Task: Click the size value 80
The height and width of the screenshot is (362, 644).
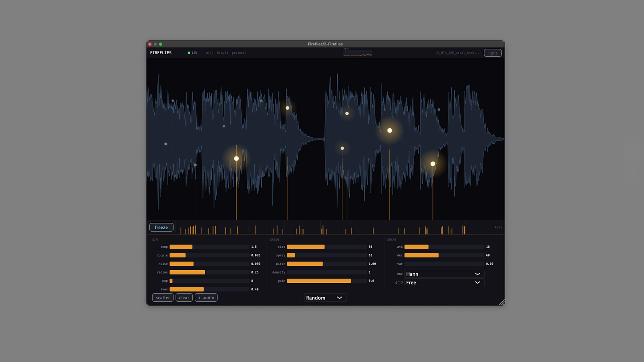Action: coord(370,247)
